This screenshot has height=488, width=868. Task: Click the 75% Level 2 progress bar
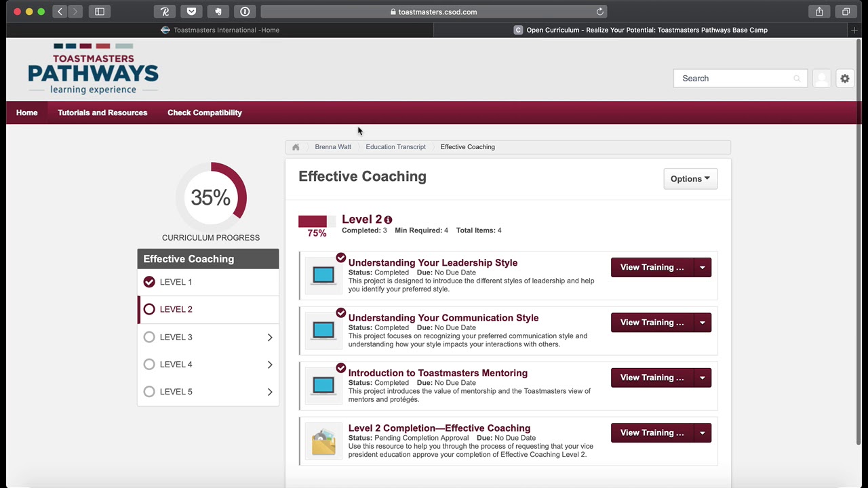(317, 222)
